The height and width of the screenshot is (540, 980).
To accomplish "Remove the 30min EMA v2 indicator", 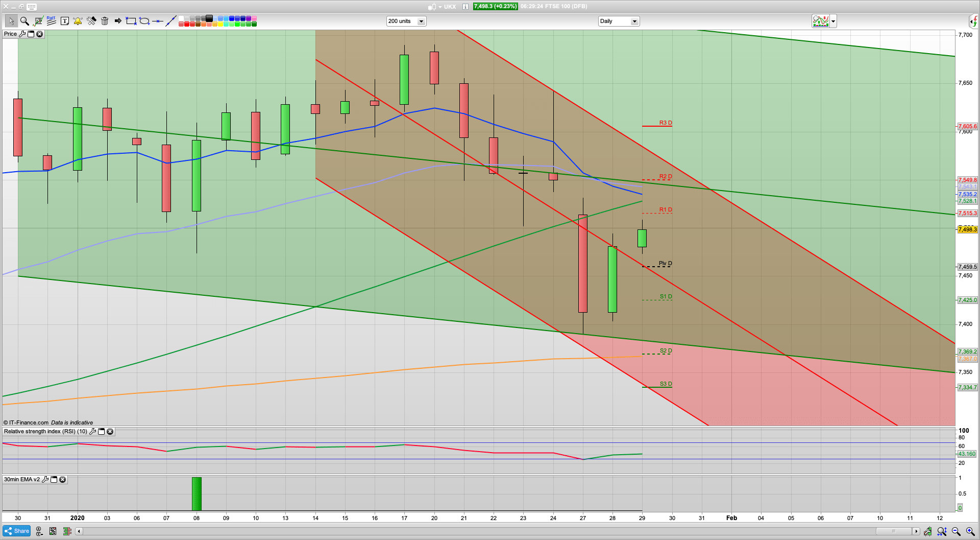I will click(x=62, y=479).
